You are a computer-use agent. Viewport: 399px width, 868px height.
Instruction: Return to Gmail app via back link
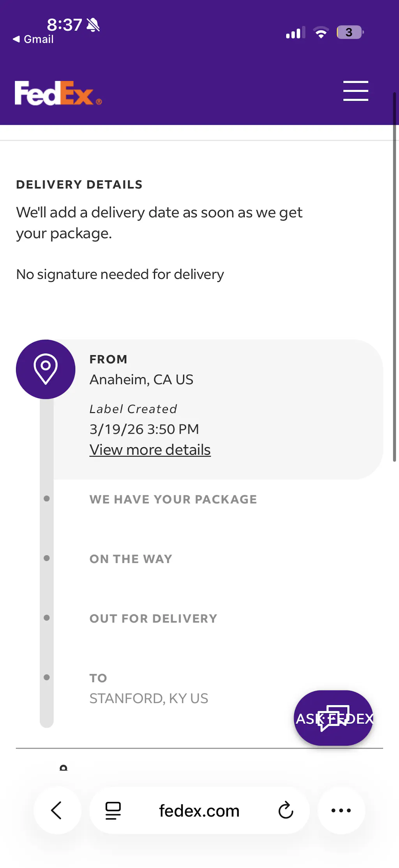[x=34, y=39]
